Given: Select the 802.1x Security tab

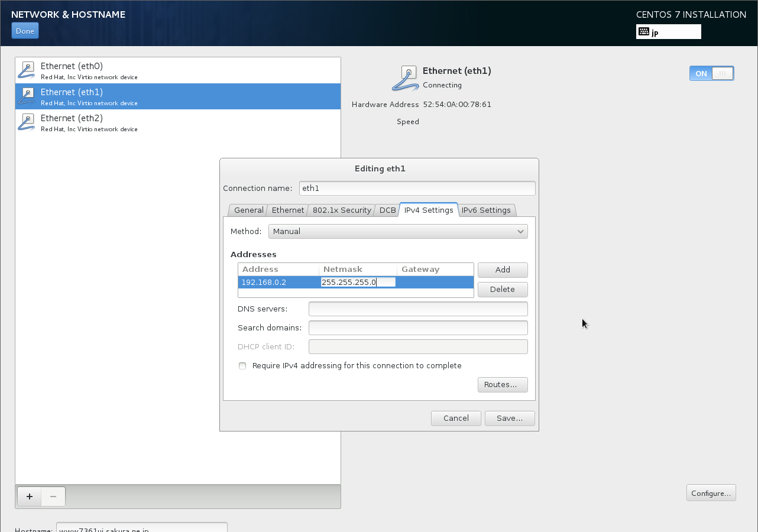Looking at the screenshot, I should click(x=342, y=210).
